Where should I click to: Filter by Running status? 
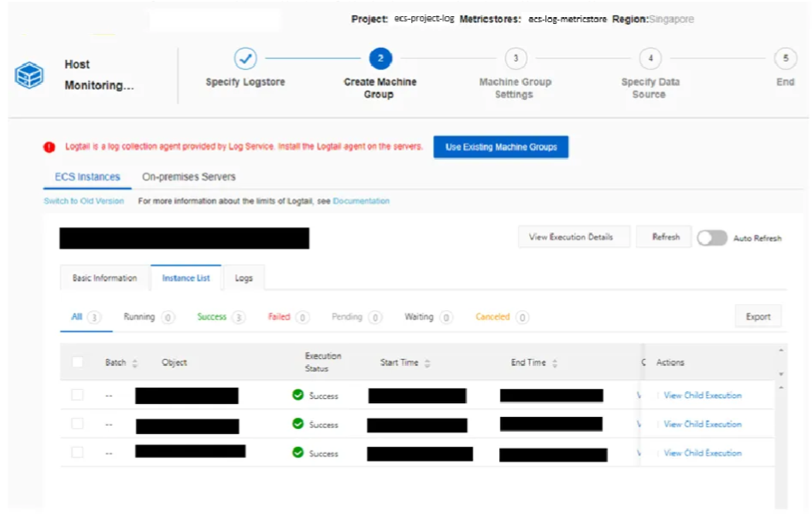click(x=149, y=317)
